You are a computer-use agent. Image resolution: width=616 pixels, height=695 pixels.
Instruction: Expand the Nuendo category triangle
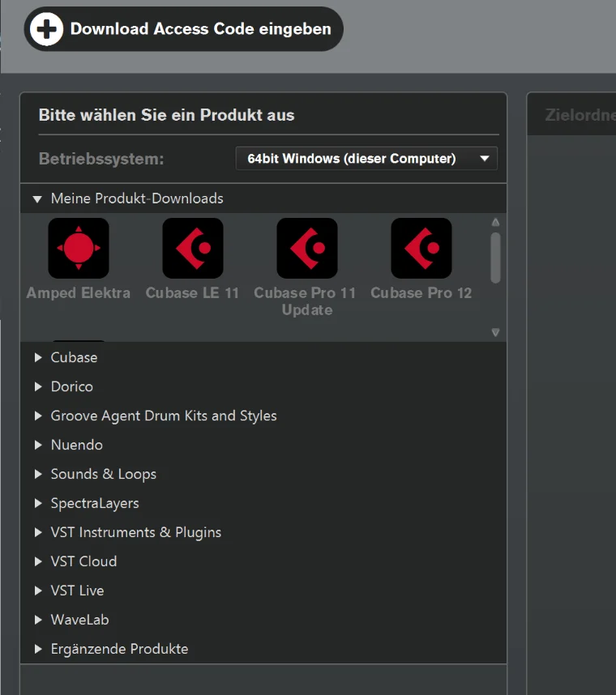coord(38,445)
